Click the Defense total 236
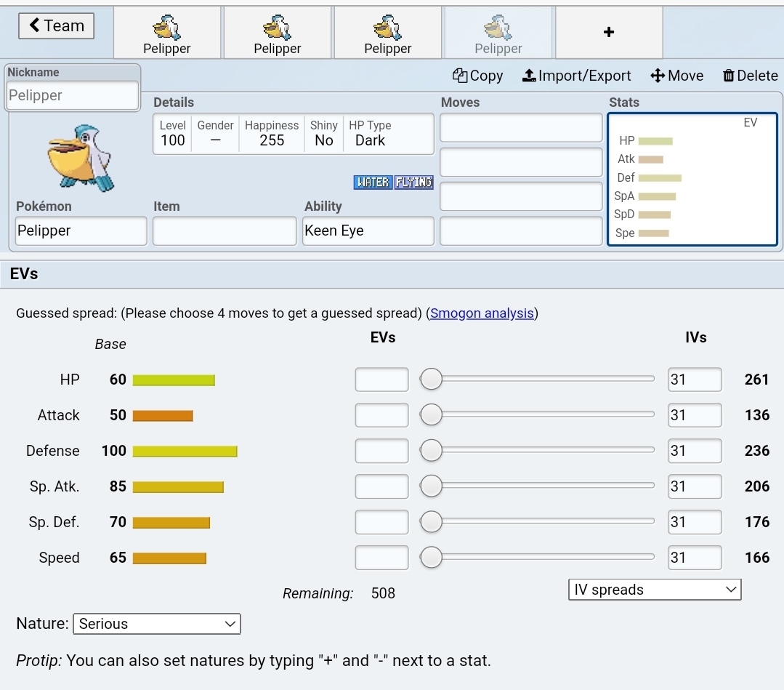This screenshot has width=784, height=690. pyautogui.click(x=756, y=451)
